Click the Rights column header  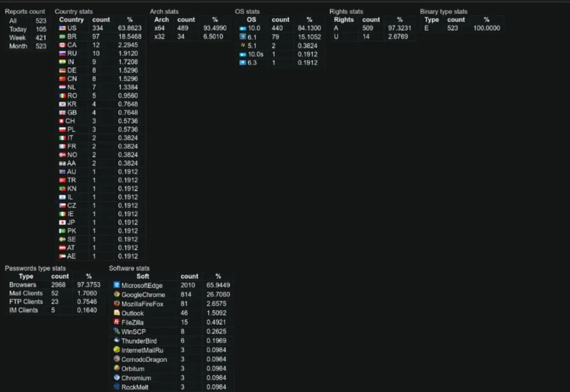tap(343, 19)
